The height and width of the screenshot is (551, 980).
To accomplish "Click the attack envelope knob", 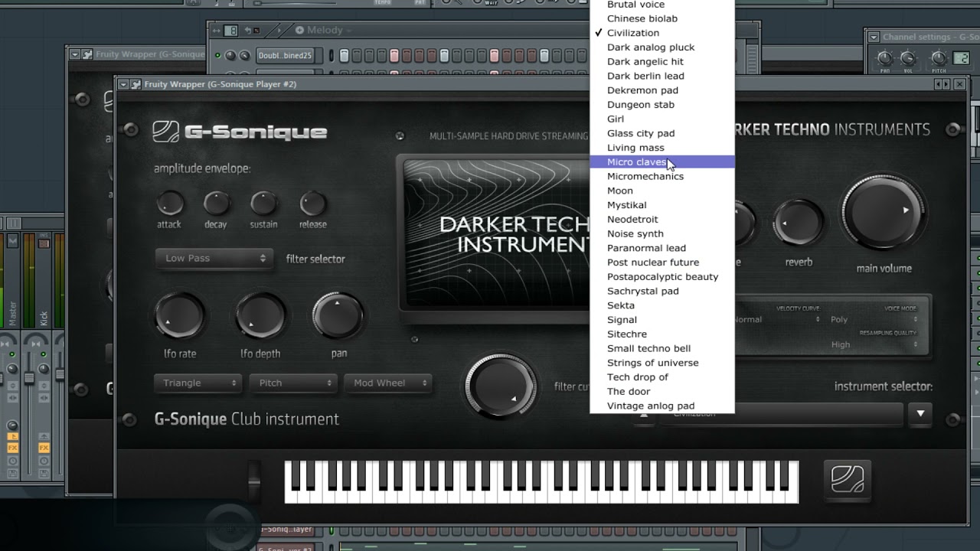I will [x=170, y=203].
